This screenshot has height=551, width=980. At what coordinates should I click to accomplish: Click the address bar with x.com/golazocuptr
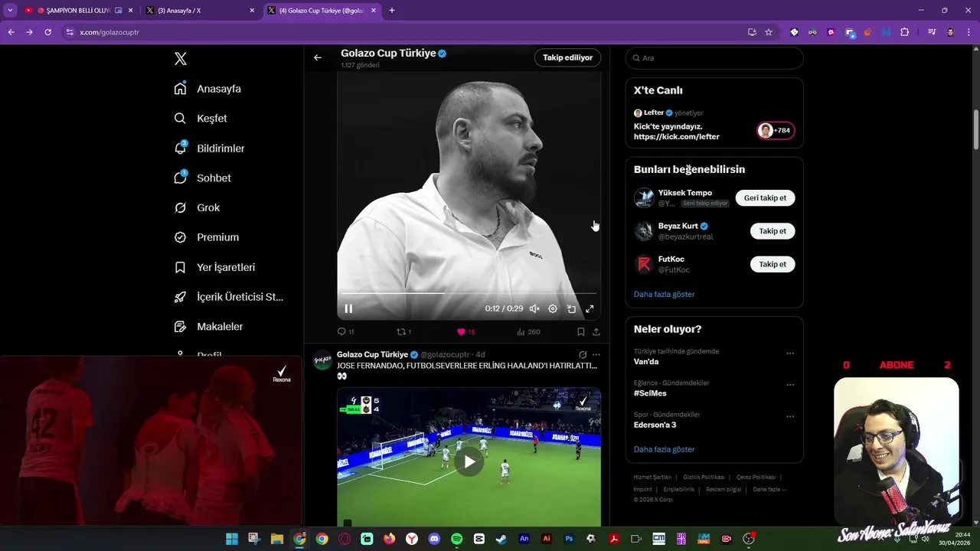click(x=406, y=32)
